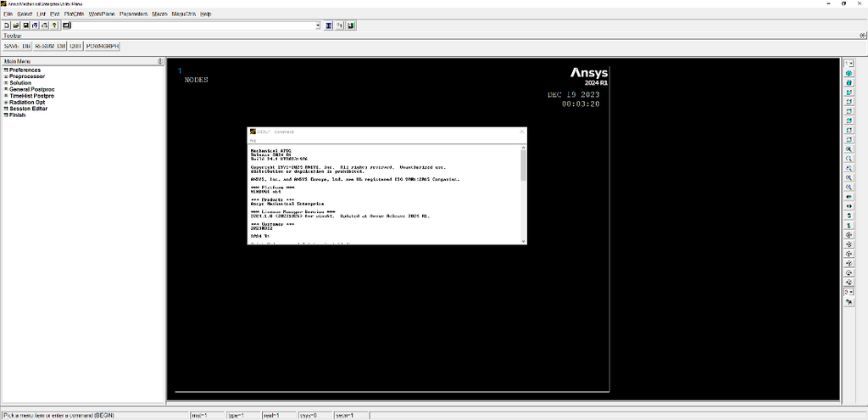Click the POWRGRPH toolbar button
Screen dimensions: 868x420
click(103, 46)
